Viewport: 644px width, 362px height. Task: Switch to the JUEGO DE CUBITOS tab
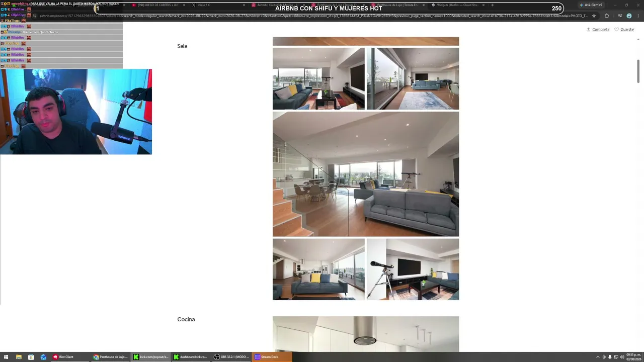pyautogui.click(x=158, y=5)
